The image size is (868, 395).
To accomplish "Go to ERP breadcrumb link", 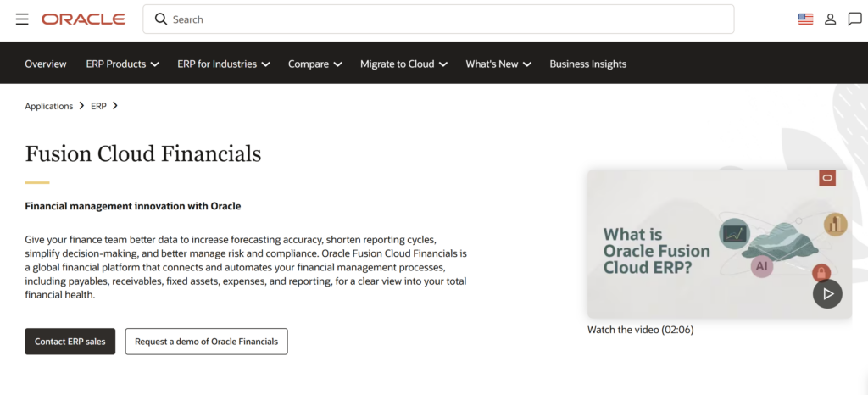I will click(98, 106).
